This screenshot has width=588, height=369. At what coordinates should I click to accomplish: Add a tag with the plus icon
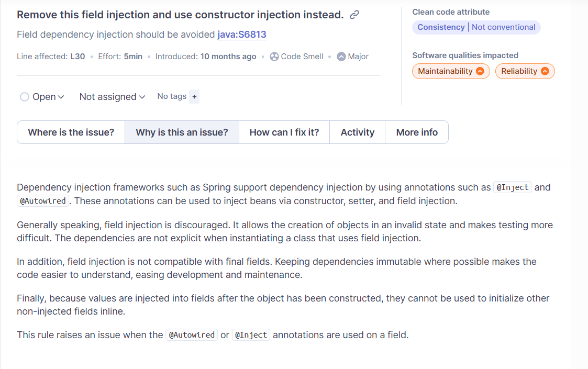pyautogui.click(x=194, y=97)
